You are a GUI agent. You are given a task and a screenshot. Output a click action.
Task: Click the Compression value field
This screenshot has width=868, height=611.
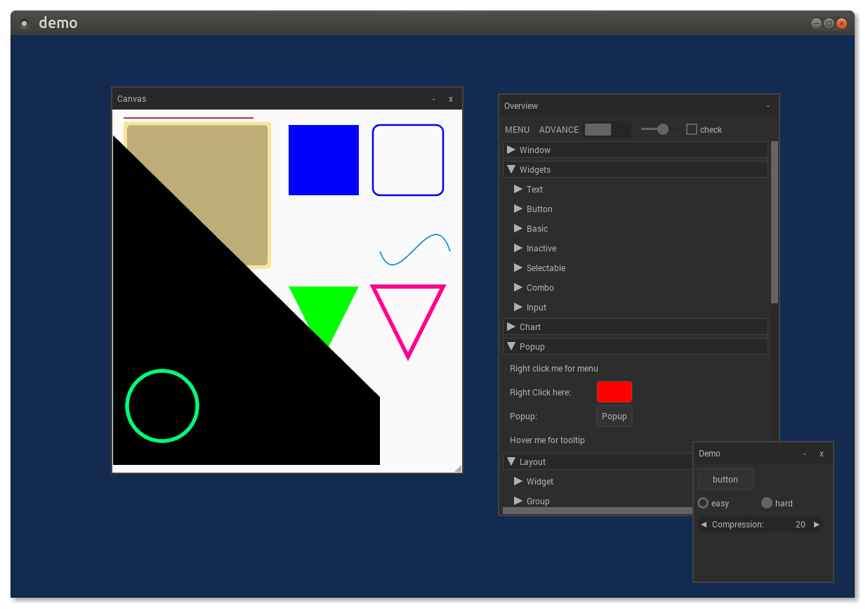tap(760, 525)
